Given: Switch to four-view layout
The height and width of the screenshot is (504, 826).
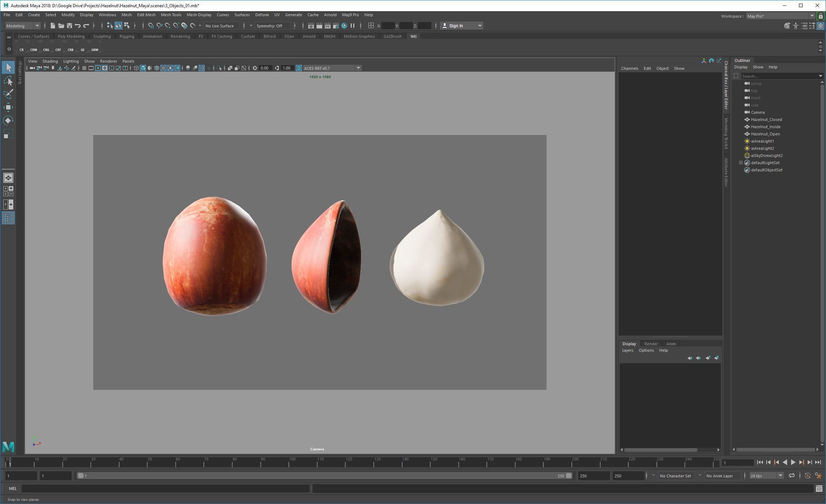Looking at the screenshot, I should pyautogui.click(x=8, y=191).
